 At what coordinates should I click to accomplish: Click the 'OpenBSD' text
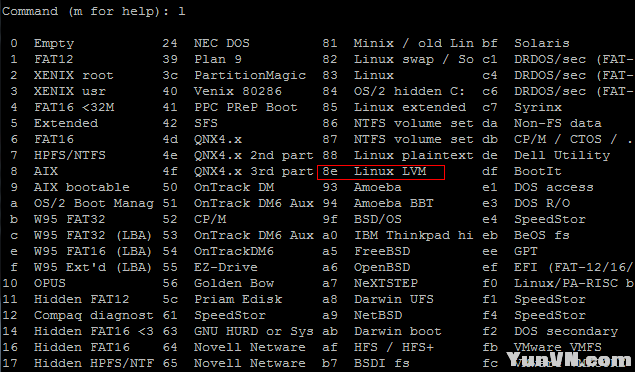click(381, 267)
